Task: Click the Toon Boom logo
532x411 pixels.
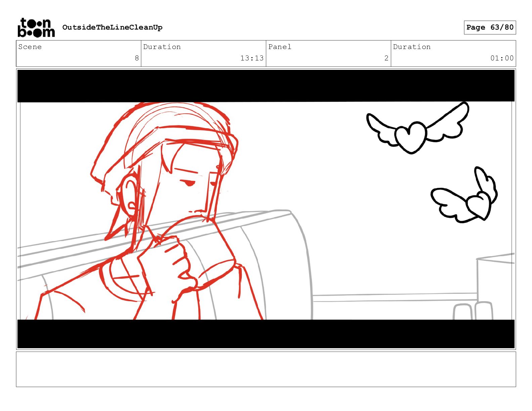Action: (x=36, y=28)
